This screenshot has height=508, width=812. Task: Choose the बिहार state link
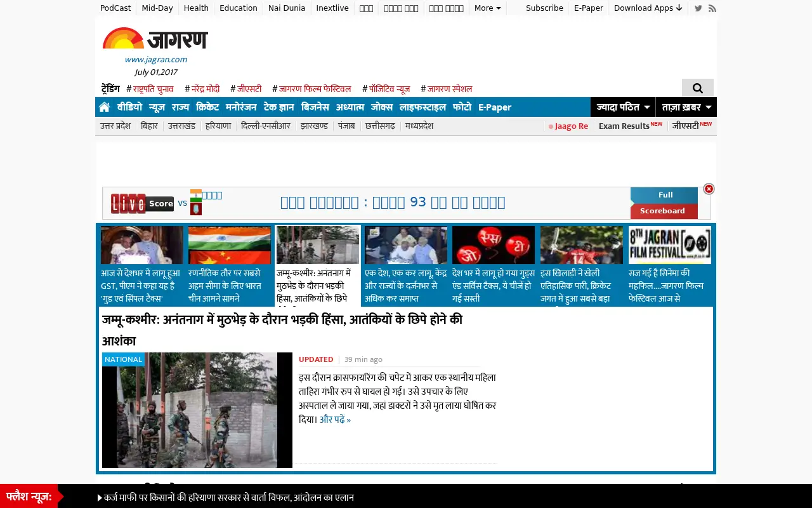coord(149,126)
